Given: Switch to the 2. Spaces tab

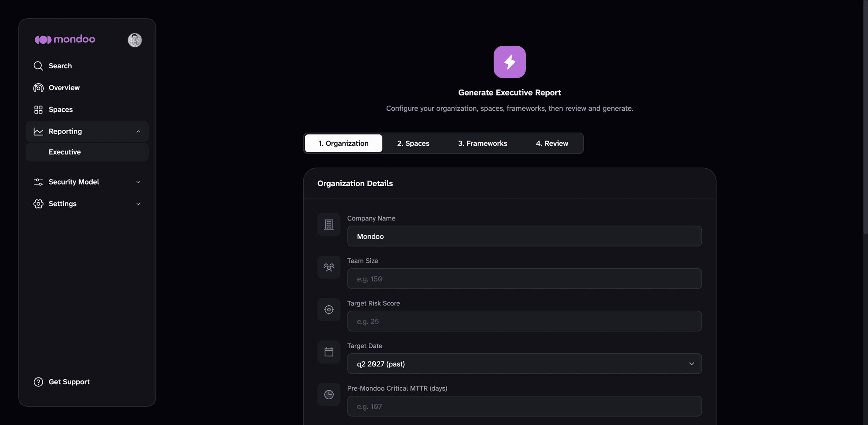Looking at the screenshot, I should [413, 143].
